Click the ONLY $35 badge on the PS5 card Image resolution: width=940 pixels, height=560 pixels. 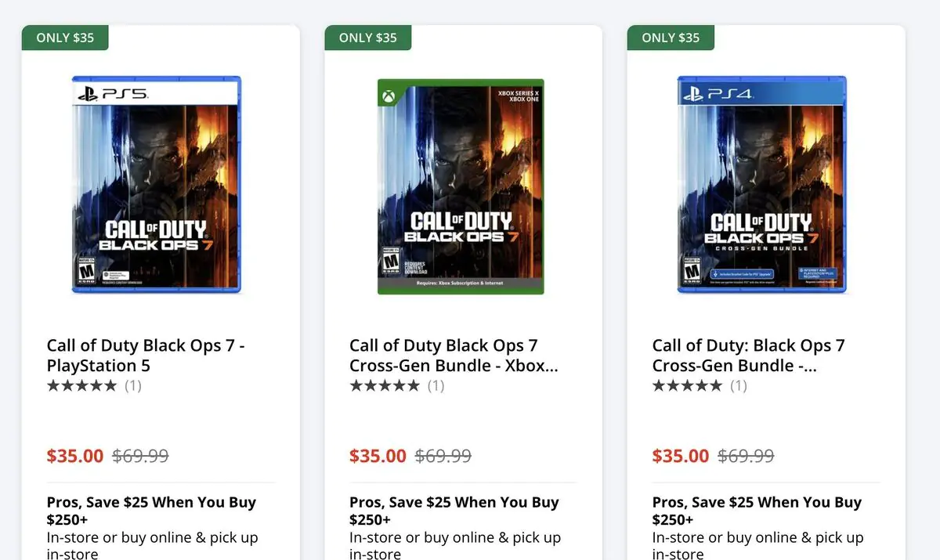[x=65, y=37]
